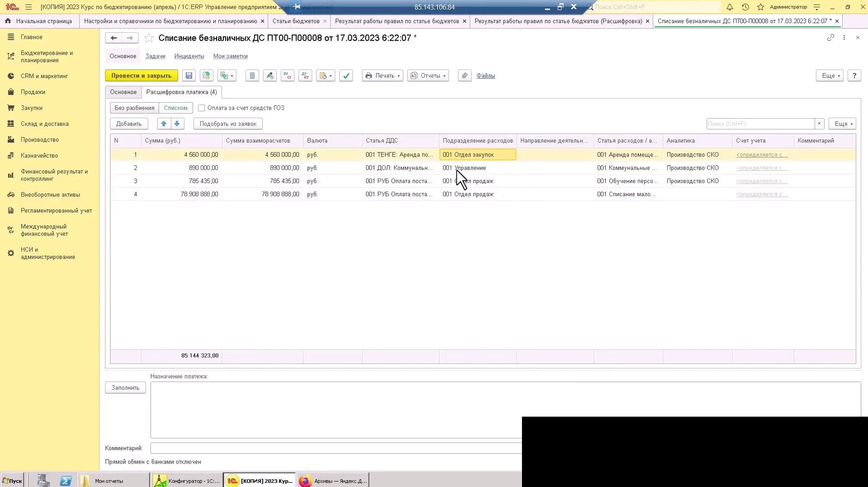Open the table Еще dropdown
This screenshot has width=868, height=487.
click(842, 124)
